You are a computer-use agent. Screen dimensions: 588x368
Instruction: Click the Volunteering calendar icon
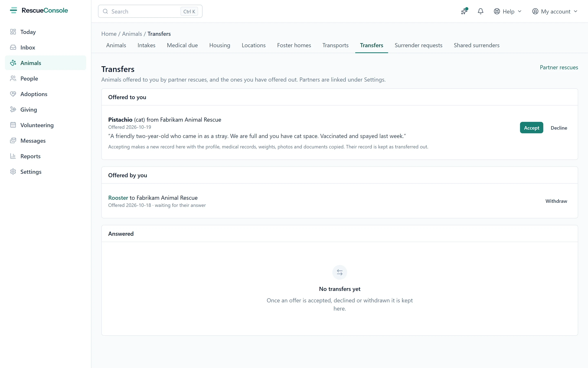13,125
